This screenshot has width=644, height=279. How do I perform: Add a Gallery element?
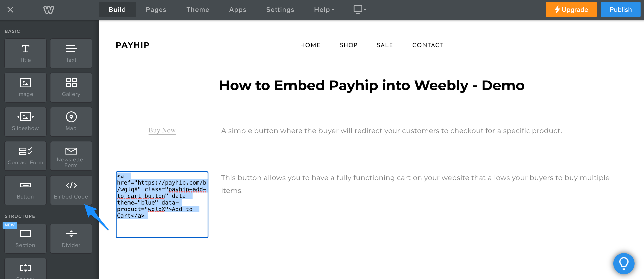click(x=71, y=88)
